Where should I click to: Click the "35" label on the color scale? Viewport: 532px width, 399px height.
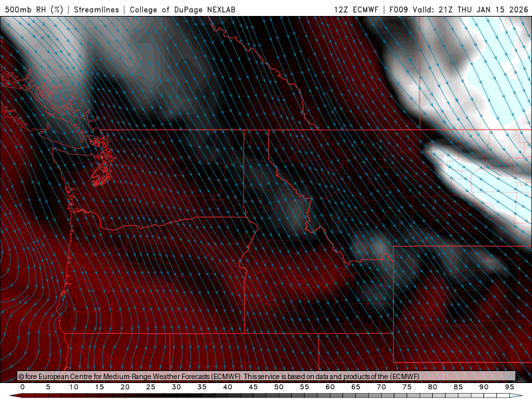point(202,387)
